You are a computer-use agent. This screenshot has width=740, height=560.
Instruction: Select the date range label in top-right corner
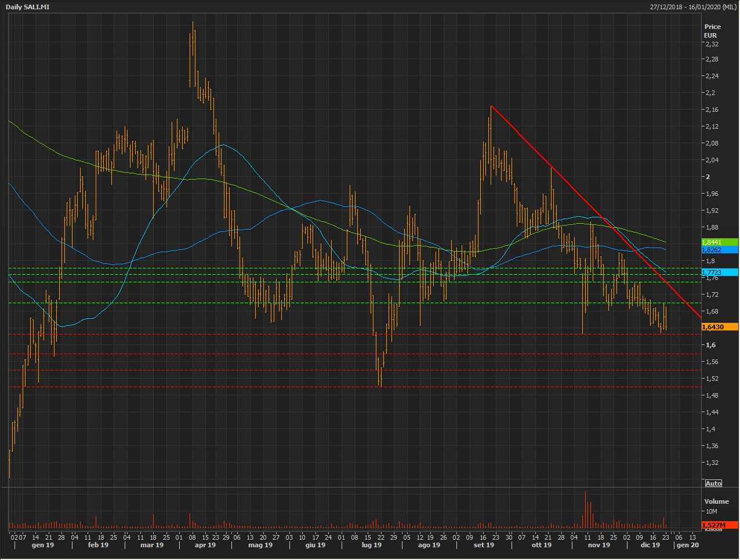click(694, 7)
